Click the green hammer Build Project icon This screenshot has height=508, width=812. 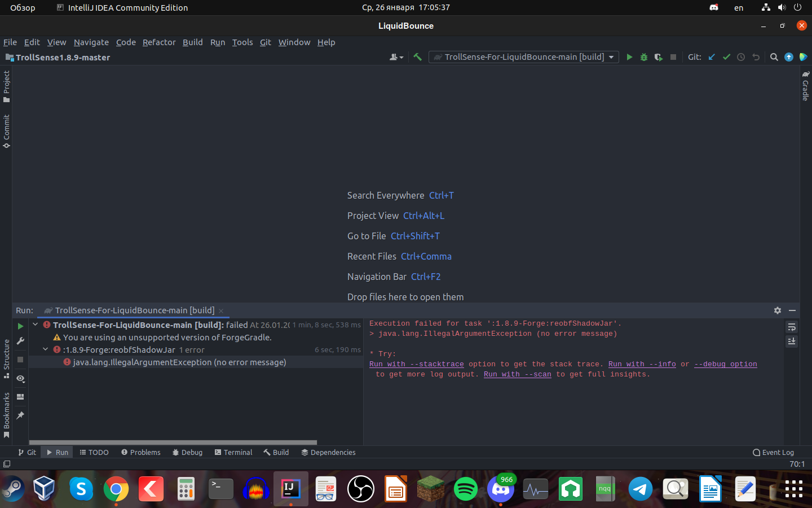(417, 57)
